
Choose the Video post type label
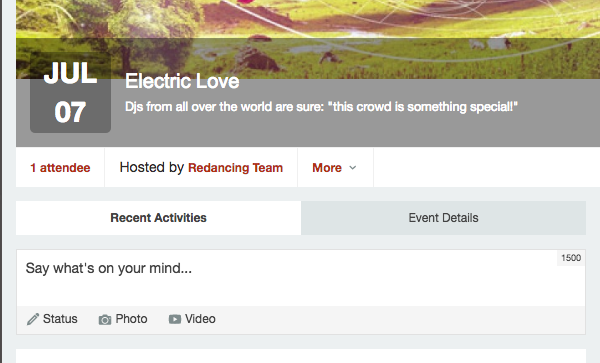click(x=200, y=319)
